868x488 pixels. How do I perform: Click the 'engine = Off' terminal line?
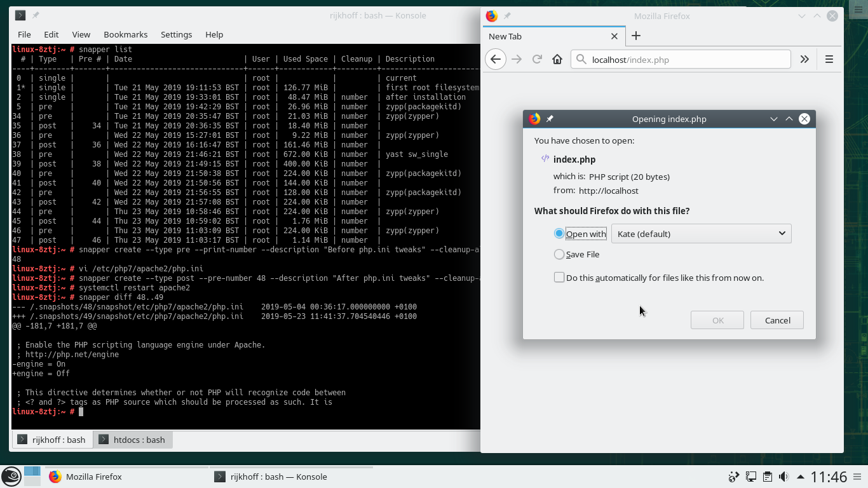[41, 374]
